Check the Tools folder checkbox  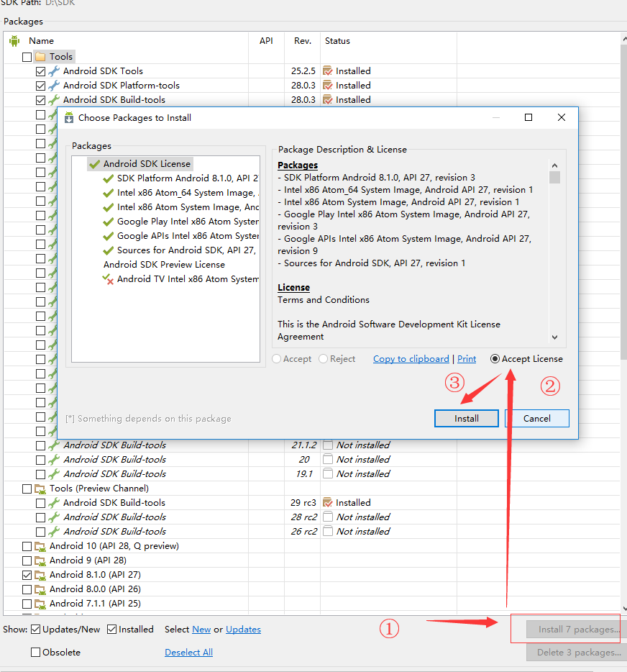click(27, 57)
